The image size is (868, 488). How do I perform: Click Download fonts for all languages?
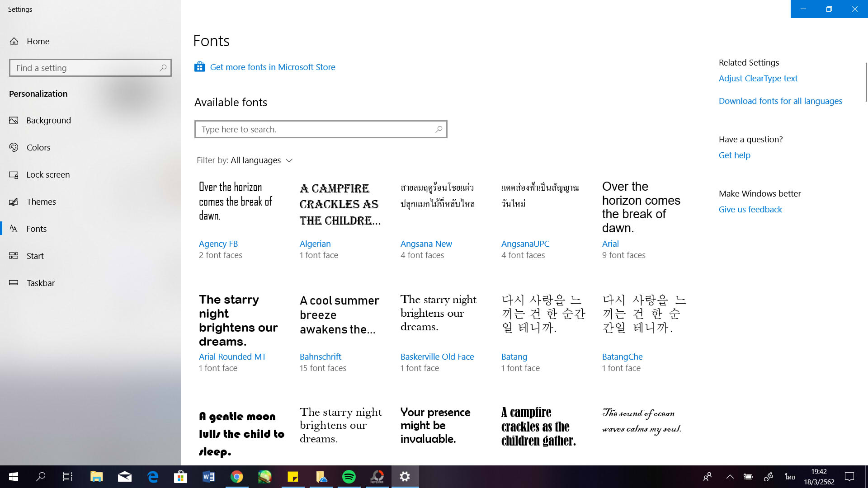[780, 101]
